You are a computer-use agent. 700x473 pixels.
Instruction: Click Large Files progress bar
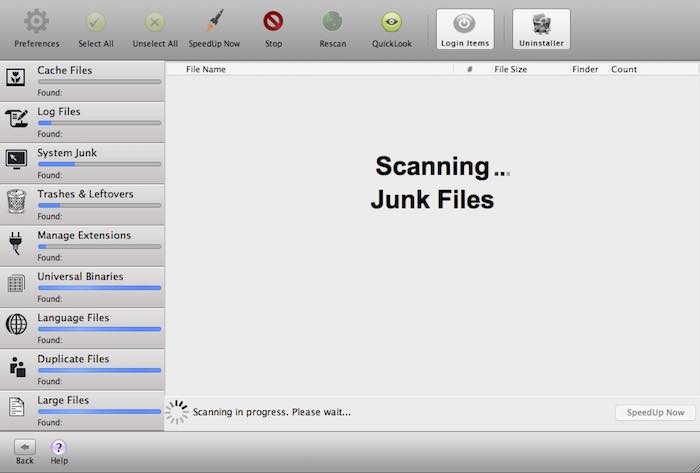(x=100, y=411)
